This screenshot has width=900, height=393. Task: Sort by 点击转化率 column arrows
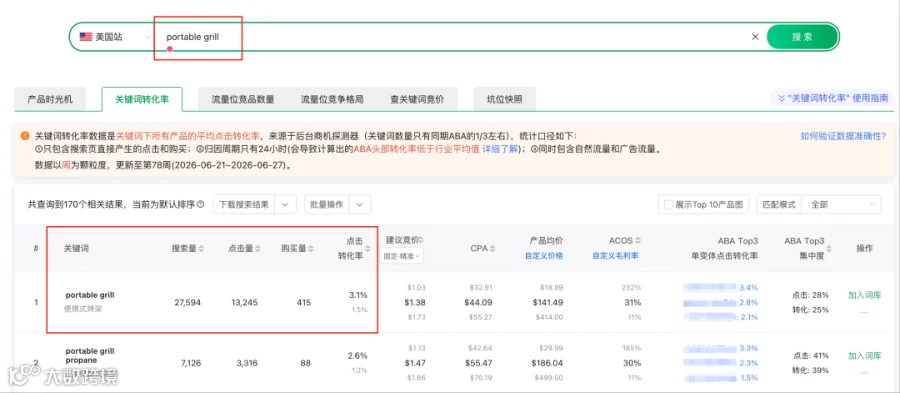click(368, 249)
